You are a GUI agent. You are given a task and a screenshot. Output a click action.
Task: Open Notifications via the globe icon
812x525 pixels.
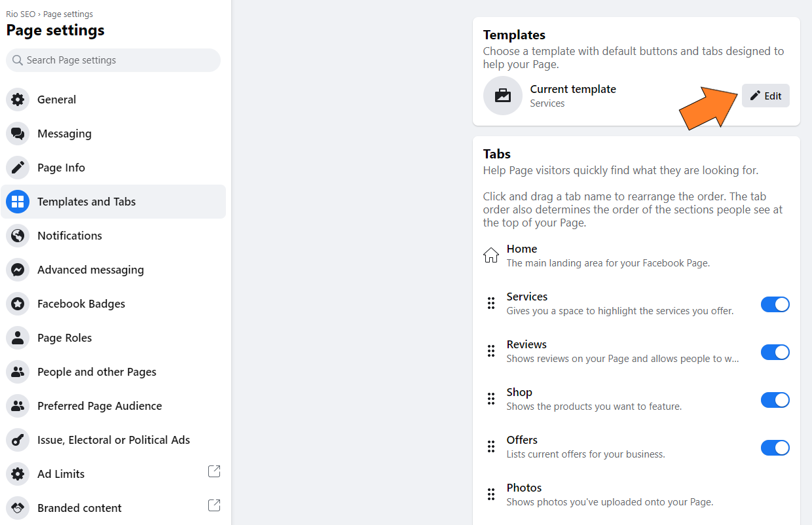(x=17, y=235)
